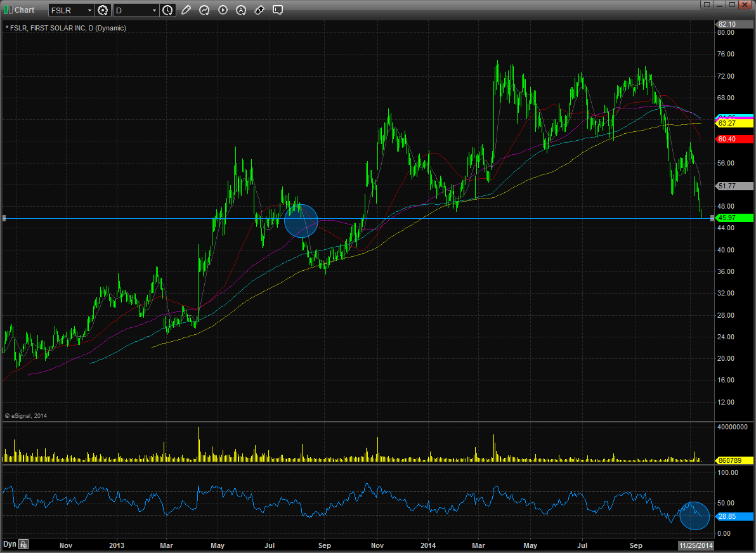Screen dimensions: 756x553
Task: Click the blue circle annotation on price chart
Action: pyautogui.click(x=301, y=221)
